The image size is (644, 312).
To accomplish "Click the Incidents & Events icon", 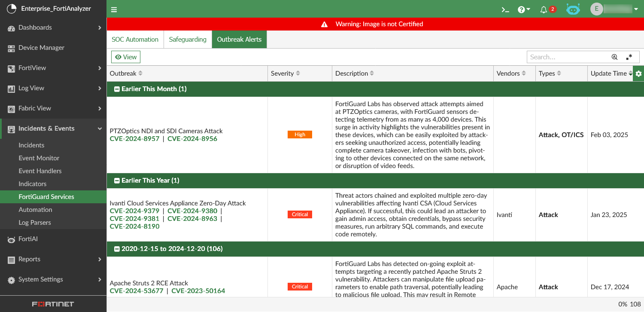I will tap(12, 129).
